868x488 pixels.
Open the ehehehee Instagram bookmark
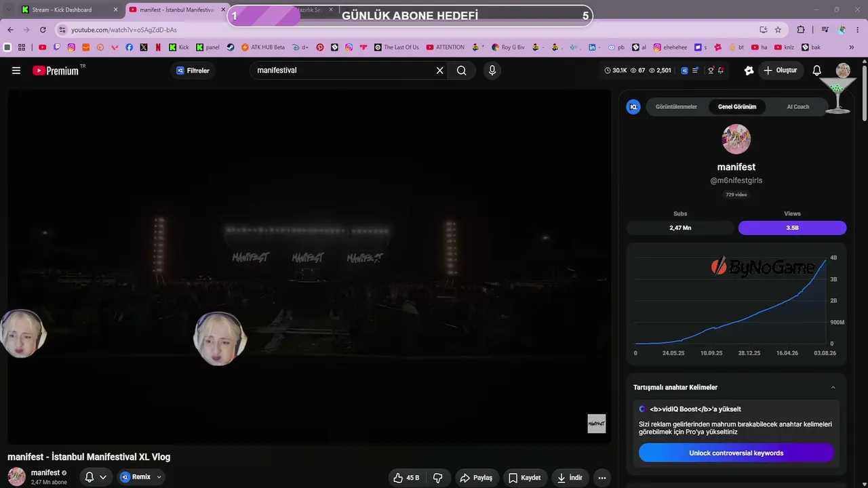click(x=670, y=47)
